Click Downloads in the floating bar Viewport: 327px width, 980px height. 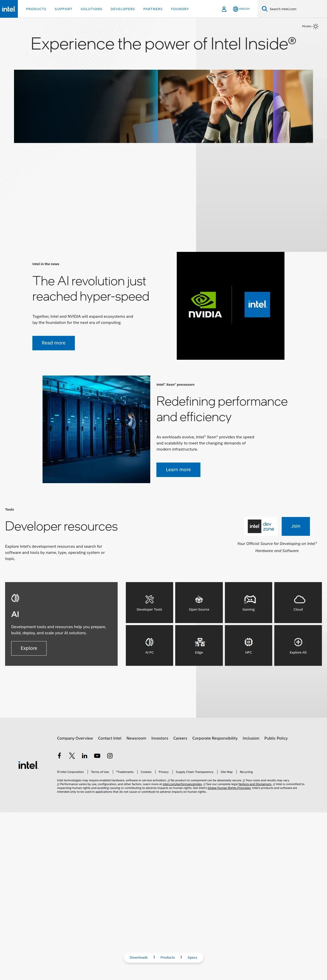[x=139, y=957]
